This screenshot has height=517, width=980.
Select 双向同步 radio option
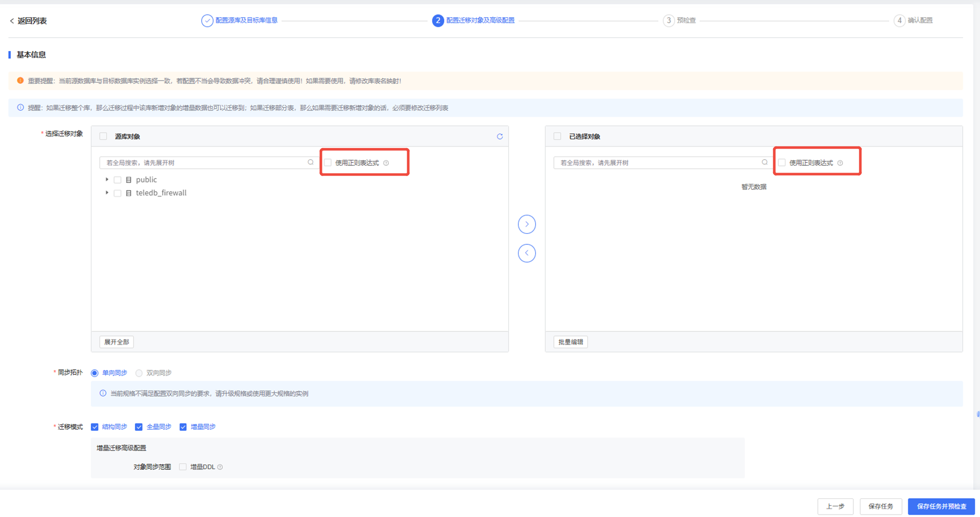pos(139,373)
